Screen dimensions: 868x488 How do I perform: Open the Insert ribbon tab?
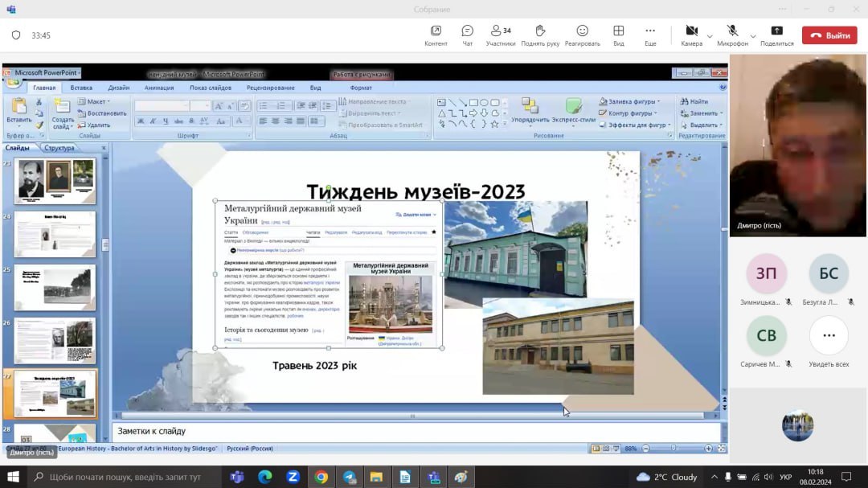(81, 88)
